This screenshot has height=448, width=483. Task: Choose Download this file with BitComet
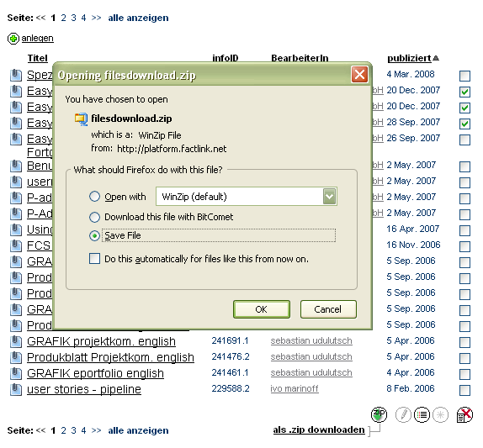tap(94, 217)
